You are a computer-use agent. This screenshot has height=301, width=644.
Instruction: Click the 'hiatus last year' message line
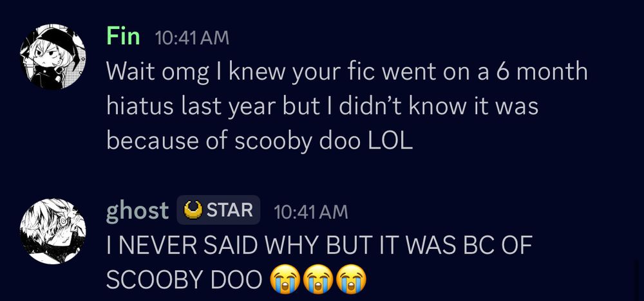322,107
